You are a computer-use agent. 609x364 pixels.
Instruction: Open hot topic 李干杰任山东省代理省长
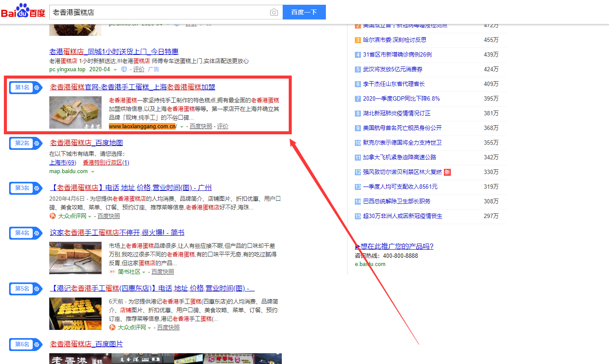(x=394, y=84)
